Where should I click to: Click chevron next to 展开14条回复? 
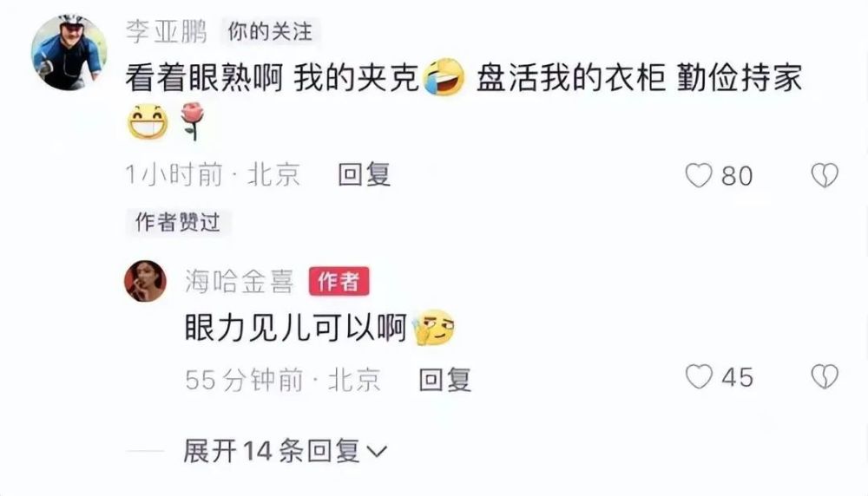pos(377,452)
